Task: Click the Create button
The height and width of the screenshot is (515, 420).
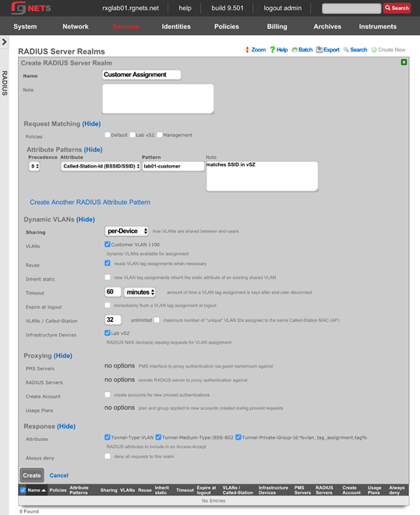Action: 32,475
